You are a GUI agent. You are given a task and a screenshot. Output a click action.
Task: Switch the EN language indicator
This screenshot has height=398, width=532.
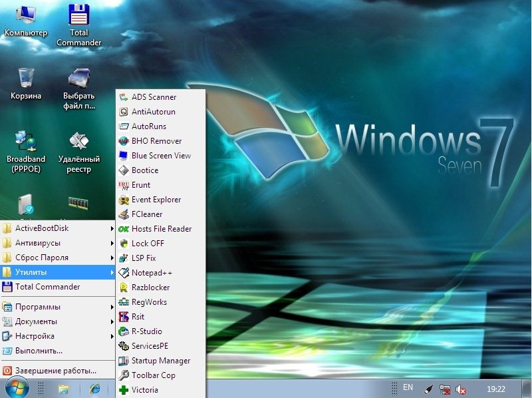click(x=408, y=387)
